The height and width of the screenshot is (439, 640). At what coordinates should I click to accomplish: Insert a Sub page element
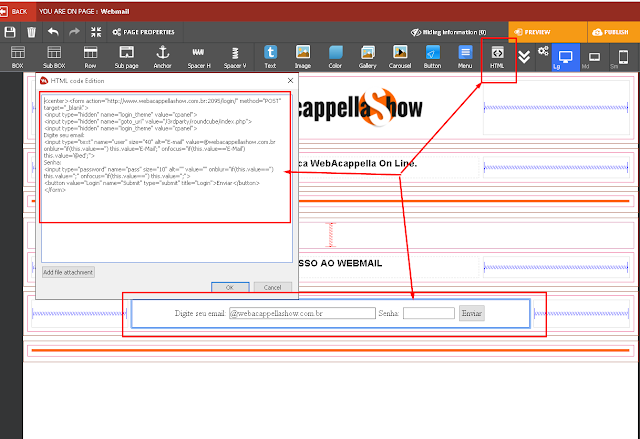coord(127,57)
